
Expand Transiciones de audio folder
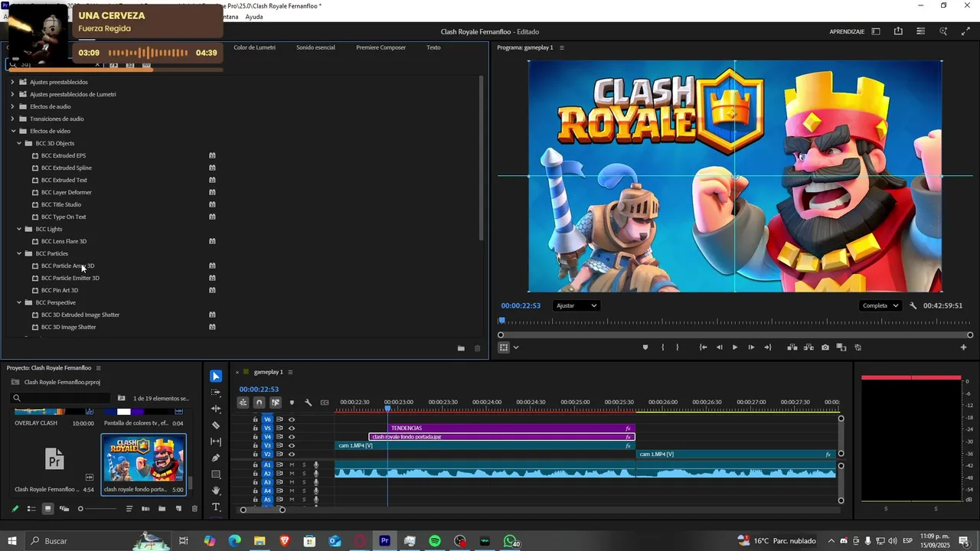click(x=12, y=119)
